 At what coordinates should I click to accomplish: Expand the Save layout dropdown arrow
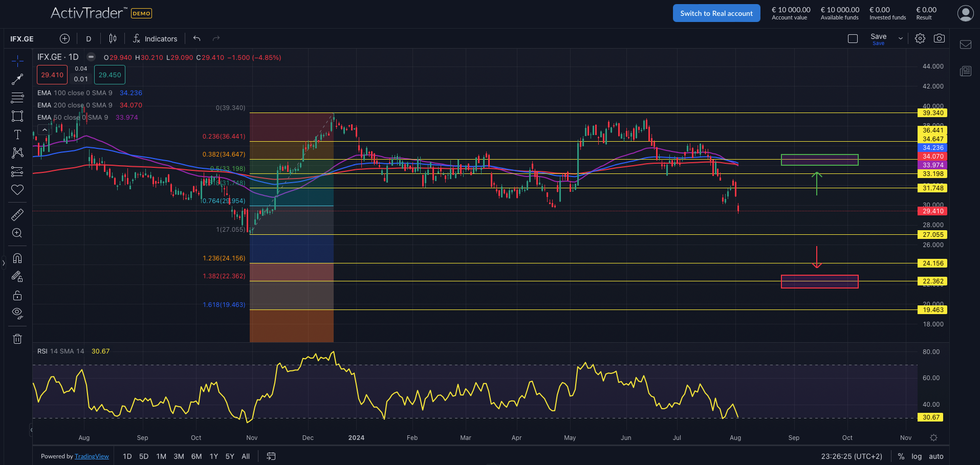[901, 38]
